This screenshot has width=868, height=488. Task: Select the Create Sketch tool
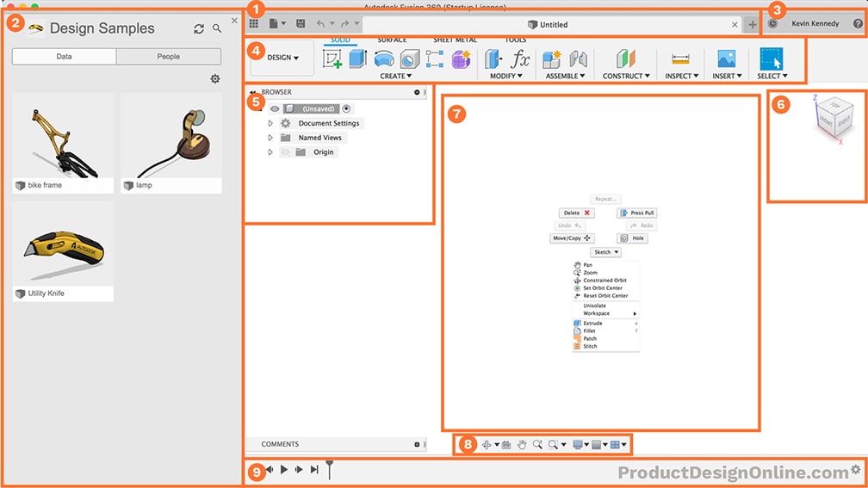[332, 59]
